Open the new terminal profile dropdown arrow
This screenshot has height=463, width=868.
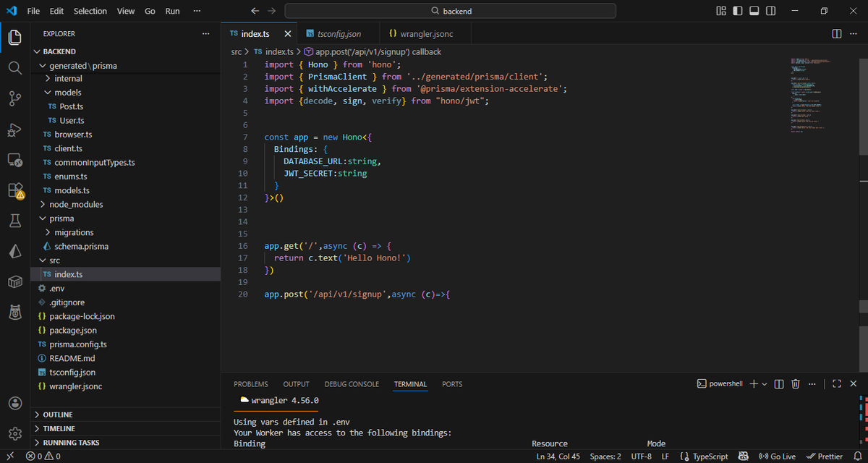point(765,383)
